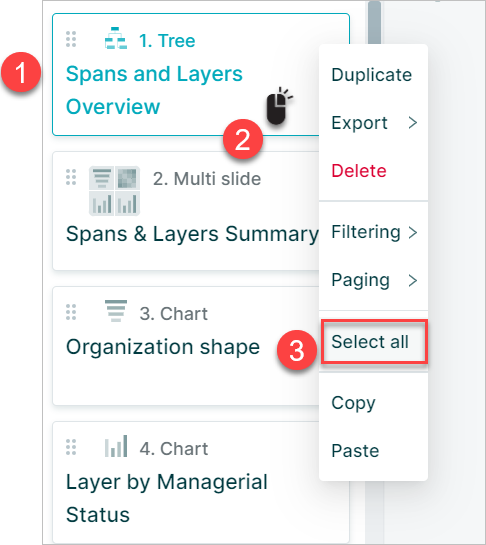Click the Multi slide grid thumbnail icon
The height and width of the screenshot is (545, 486).
click(x=115, y=191)
